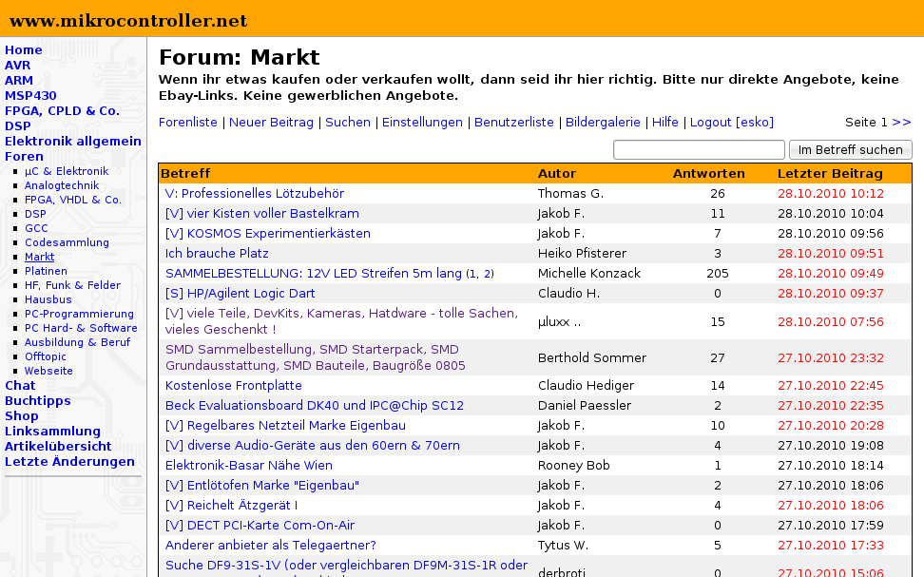924x577 pixels.
Task: Open Ausbildung & Beruf forum
Action: [x=77, y=342]
